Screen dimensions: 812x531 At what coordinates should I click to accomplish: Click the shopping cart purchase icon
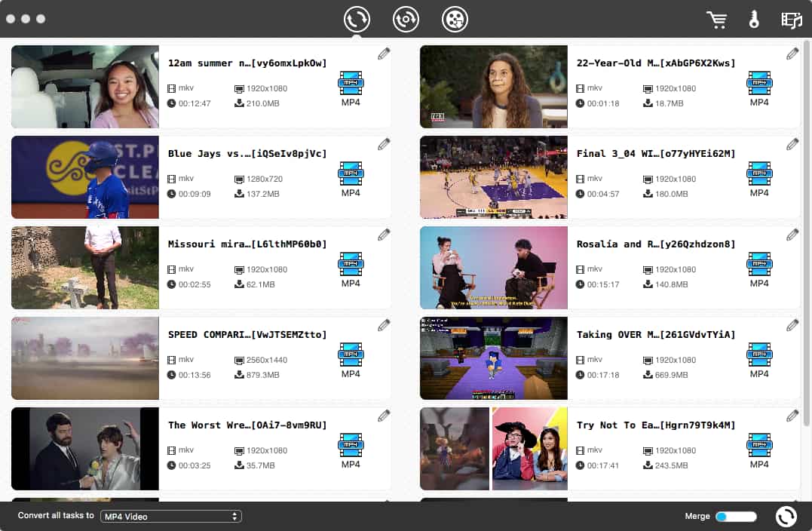click(716, 20)
